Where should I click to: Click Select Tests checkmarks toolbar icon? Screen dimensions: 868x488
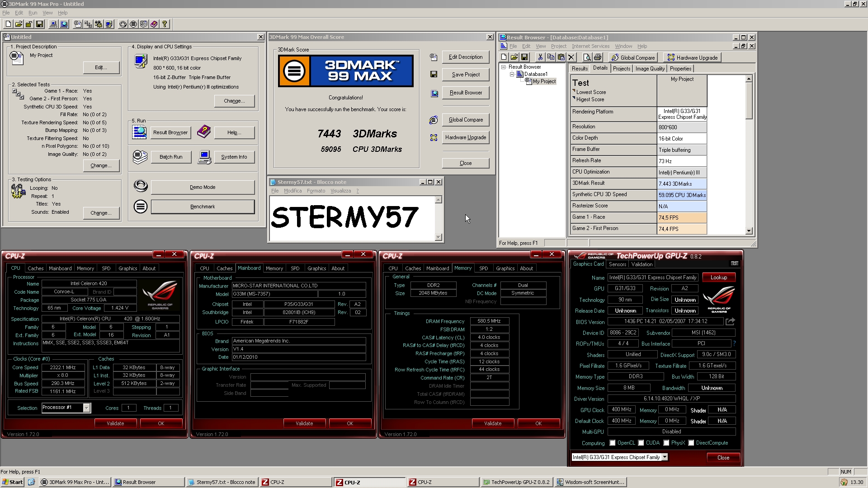pos(88,24)
